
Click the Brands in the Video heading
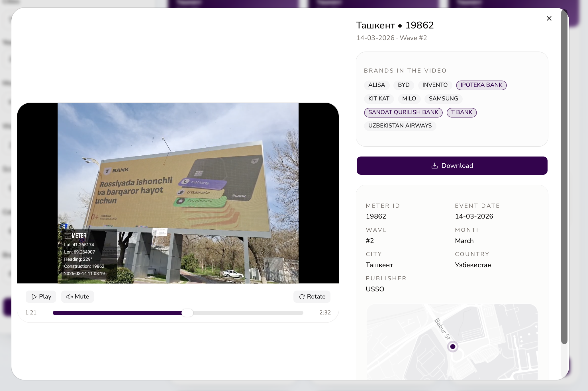pyautogui.click(x=405, y=71)
